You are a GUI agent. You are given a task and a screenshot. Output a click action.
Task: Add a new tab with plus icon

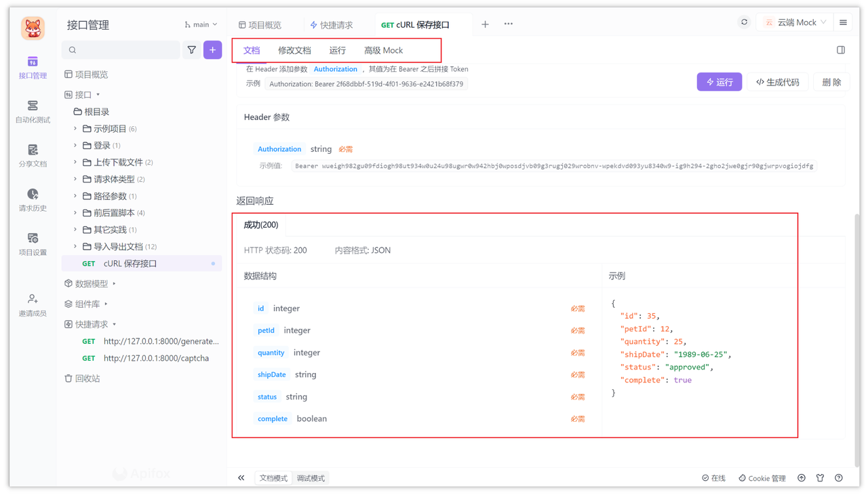pos(485,24)
